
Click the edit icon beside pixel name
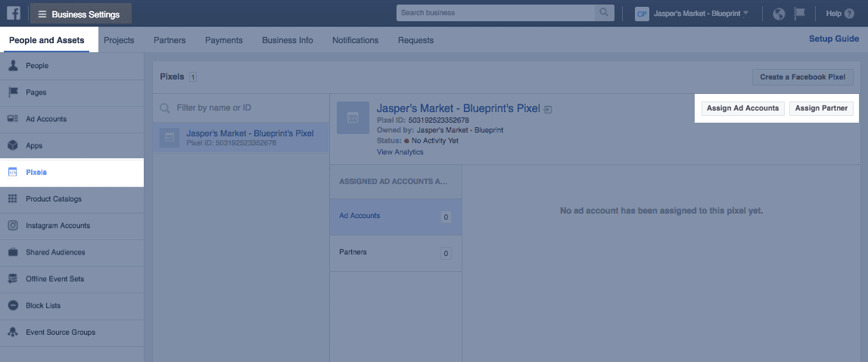click(548, 109)
